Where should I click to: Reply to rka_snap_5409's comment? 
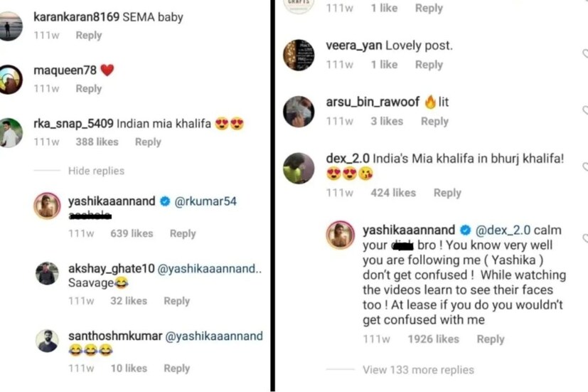click(148, 142)
